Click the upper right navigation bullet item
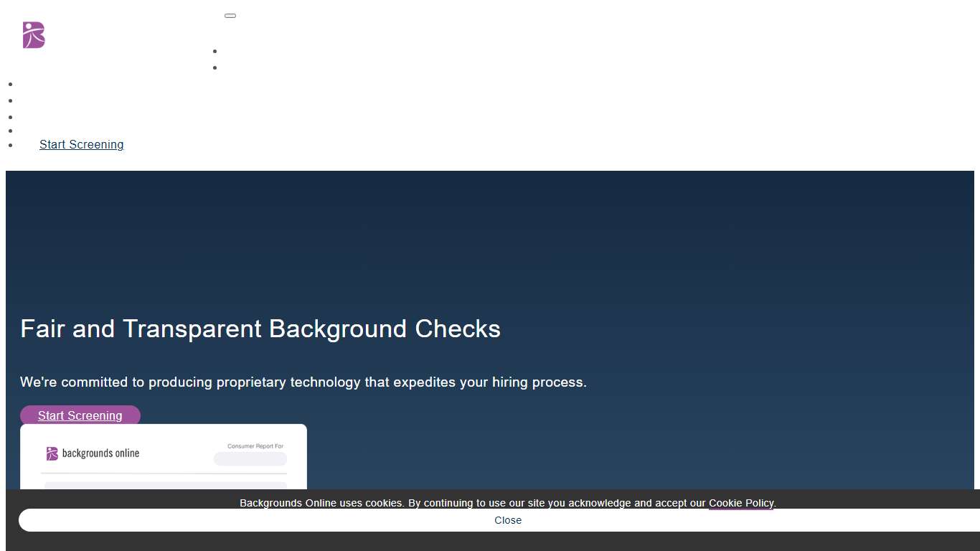 pos(215,51)
